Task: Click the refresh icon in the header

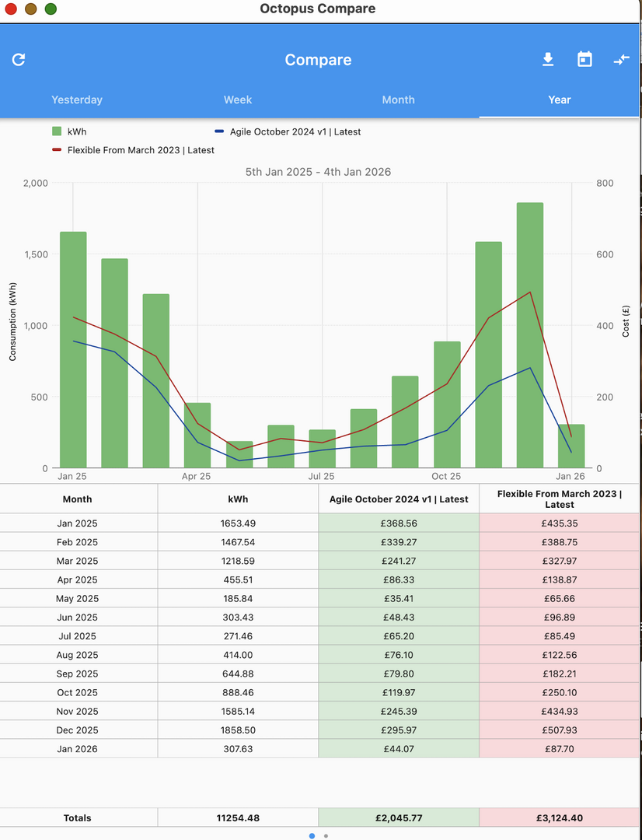Action: tap(19, 60)
